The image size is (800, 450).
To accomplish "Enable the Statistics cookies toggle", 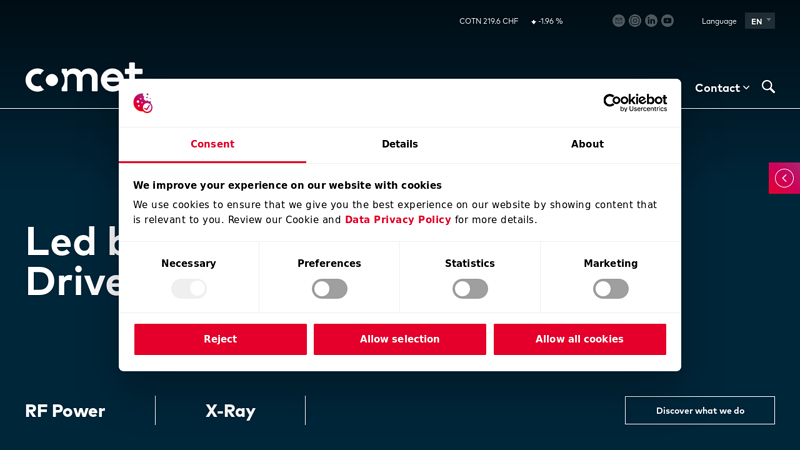I will [x=470, y=289].
